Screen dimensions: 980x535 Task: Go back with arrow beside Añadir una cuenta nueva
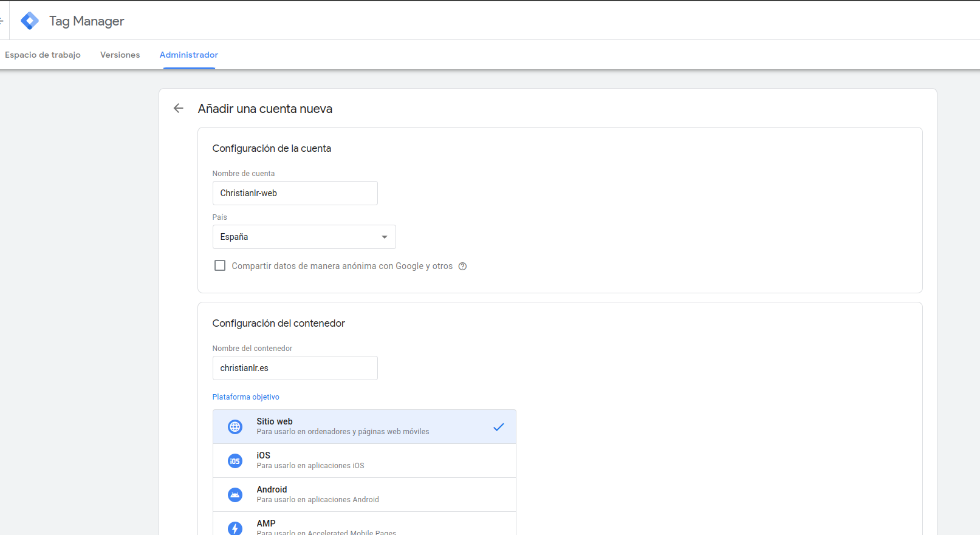pos(178,108)
